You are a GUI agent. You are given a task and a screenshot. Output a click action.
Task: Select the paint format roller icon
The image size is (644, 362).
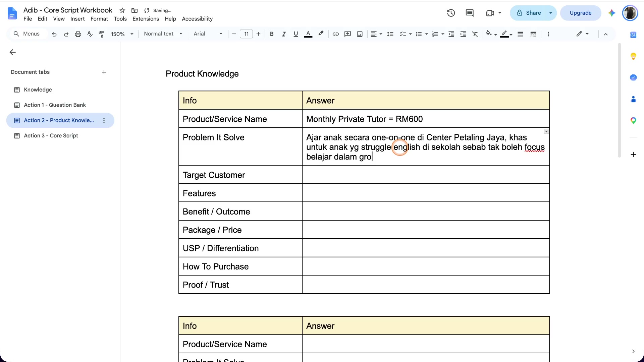(x=101, y=34)
